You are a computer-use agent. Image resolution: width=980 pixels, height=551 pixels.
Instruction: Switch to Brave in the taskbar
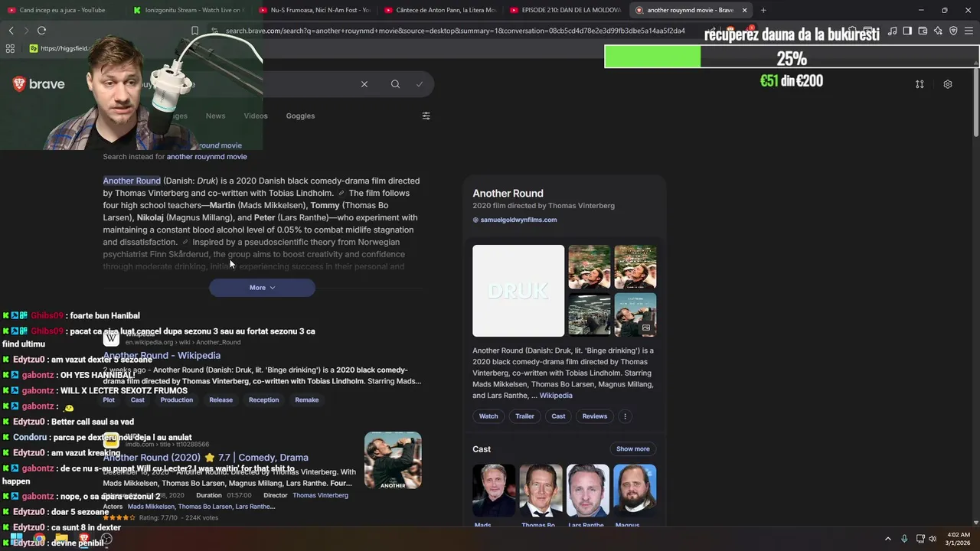(84, 539)
